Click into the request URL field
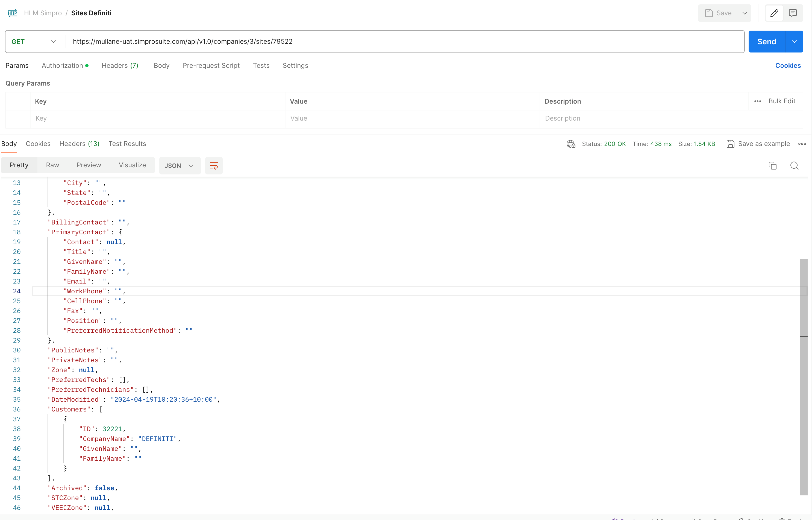The height and width of the screenshot is (520, 812). click(x=405, y=42)
